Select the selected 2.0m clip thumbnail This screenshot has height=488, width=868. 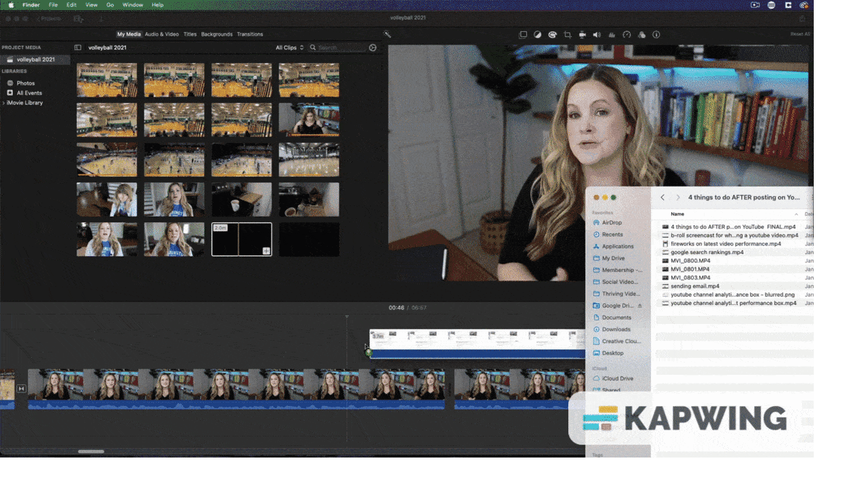[241, 239]
